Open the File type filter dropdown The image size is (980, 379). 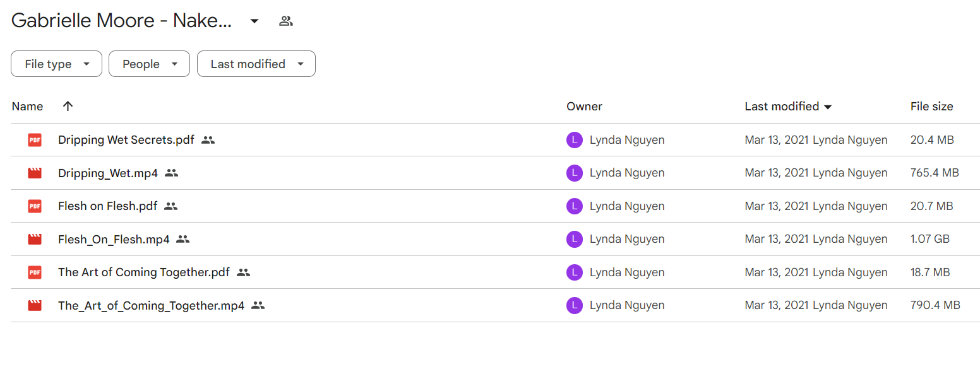[x=56, y=64]
